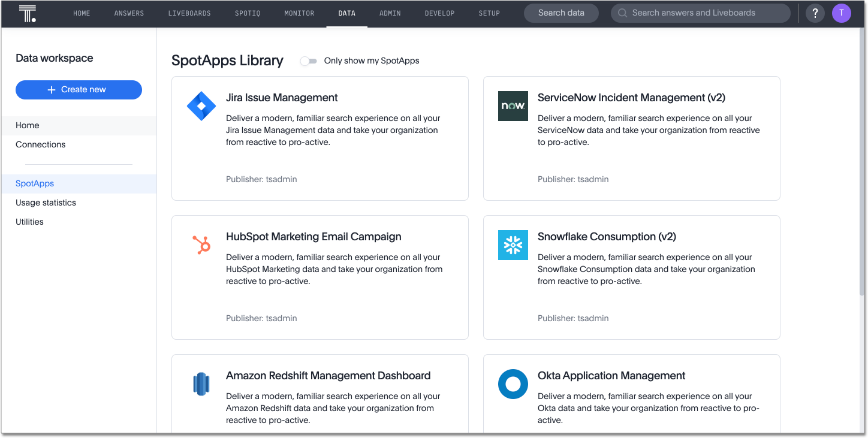
Task: Switch to the Liveboards tab
Action: pos(189,13)
